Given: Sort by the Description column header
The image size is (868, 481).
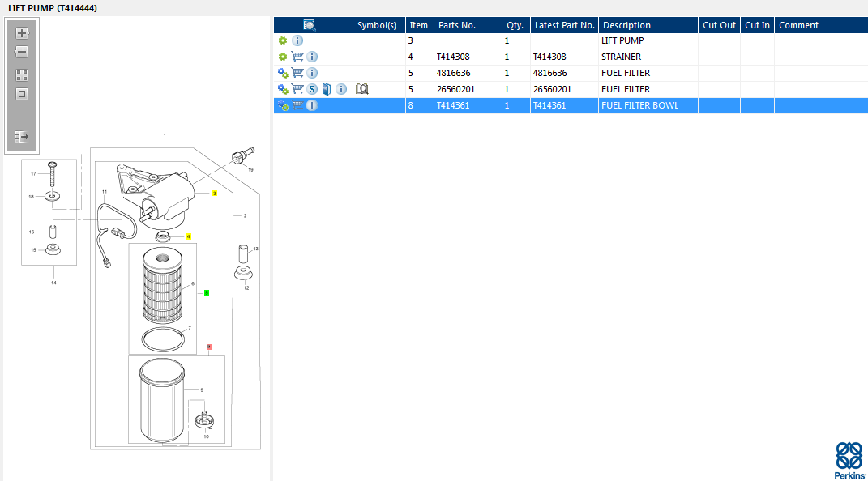Looking at the screenshot, I should (x=648, y=25).
